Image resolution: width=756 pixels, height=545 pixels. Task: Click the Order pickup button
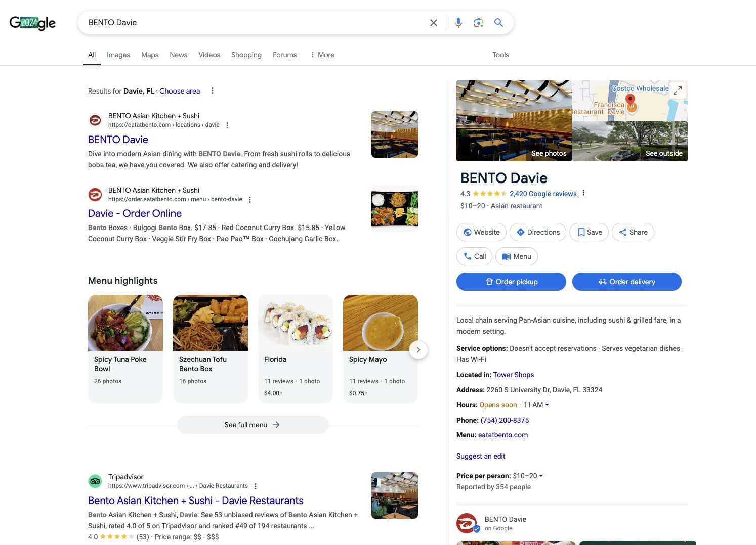coord(511,282)
